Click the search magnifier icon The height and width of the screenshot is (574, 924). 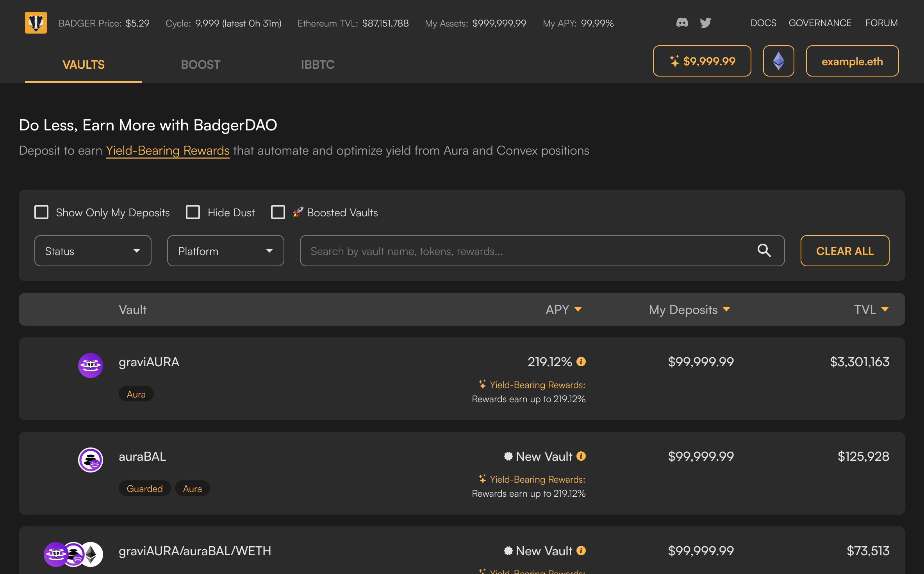pos(765,251)
